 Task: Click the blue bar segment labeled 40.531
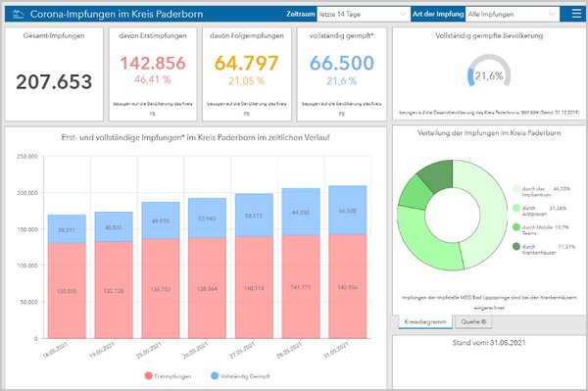pyautogui.click(x=114, y=226)
